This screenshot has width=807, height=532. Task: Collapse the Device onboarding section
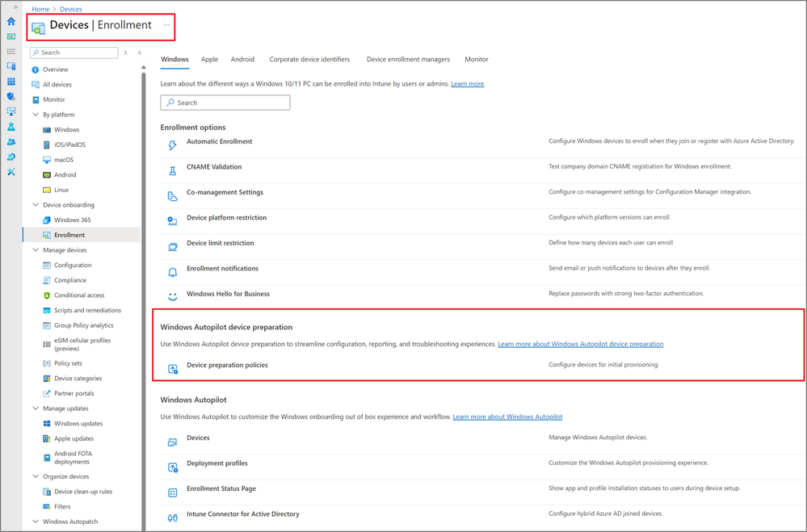(36, 205)
